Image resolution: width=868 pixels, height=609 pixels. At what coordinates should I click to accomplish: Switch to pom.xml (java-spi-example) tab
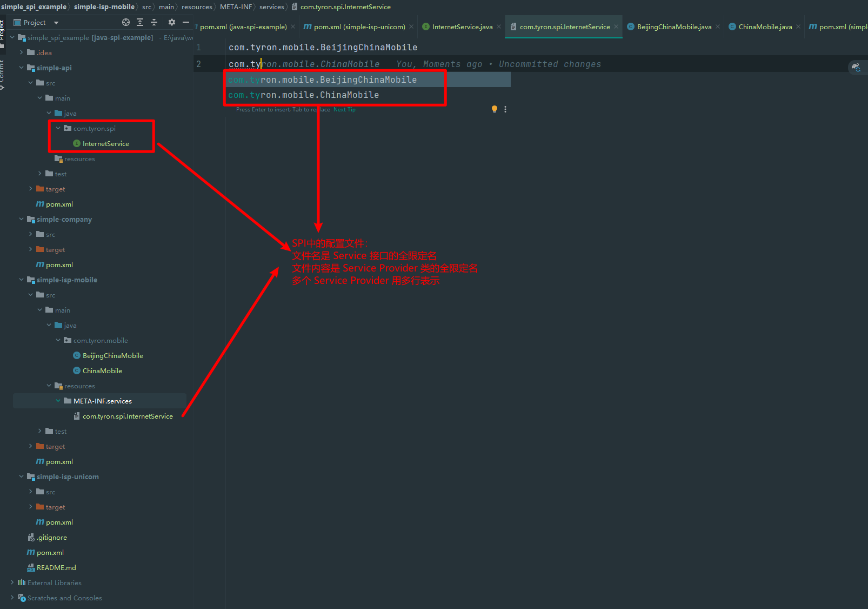243,27
